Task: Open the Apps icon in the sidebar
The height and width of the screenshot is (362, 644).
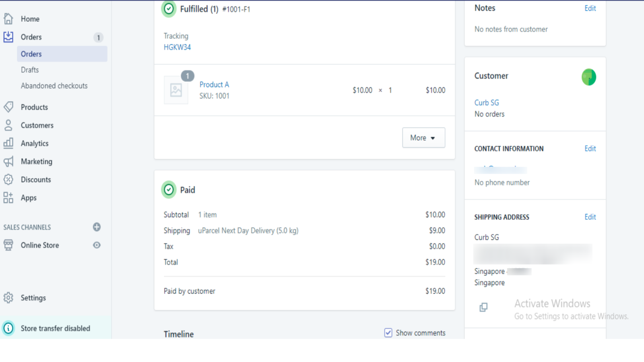Action: (x=8, y=197)
